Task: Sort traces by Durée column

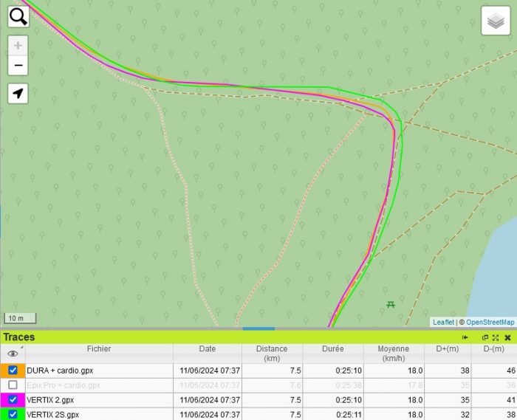Action: coord(332,348)
